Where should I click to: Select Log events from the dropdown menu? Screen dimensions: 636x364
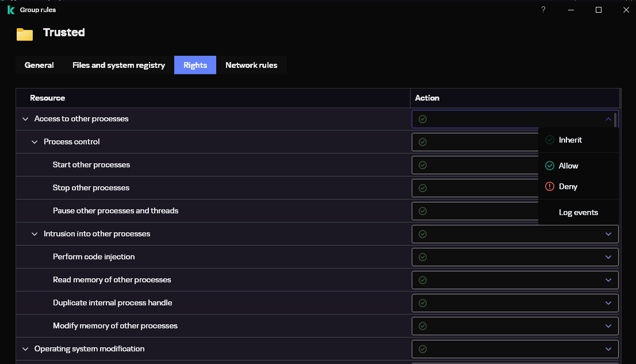(578, 212)
